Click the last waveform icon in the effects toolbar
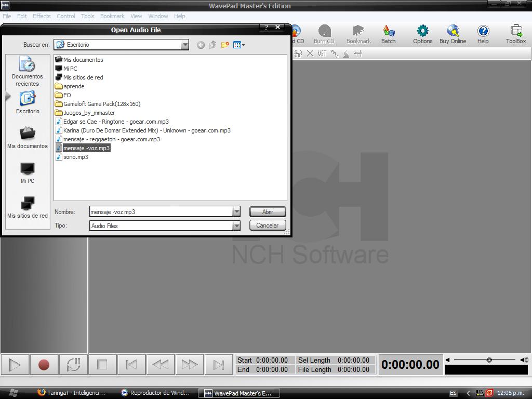Screen dimensions: 532x399 pyautogui.click(x=358, y=54)
